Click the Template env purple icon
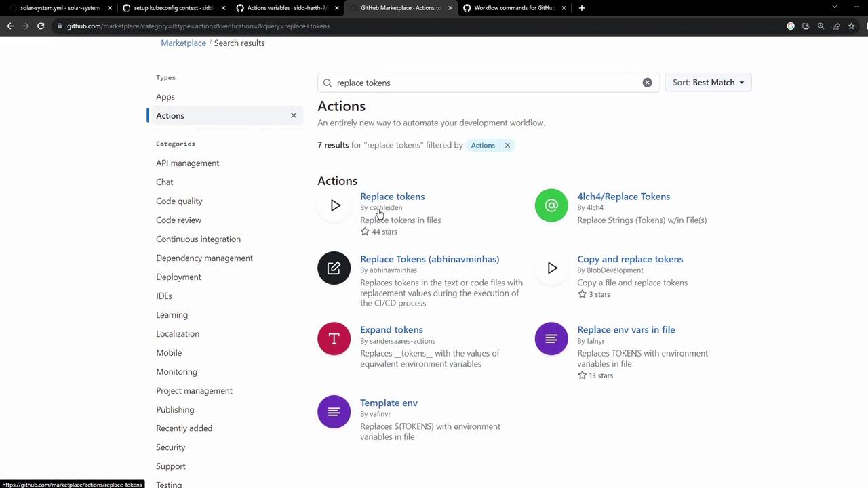The image size is (868, 488). tap(334, 412)
